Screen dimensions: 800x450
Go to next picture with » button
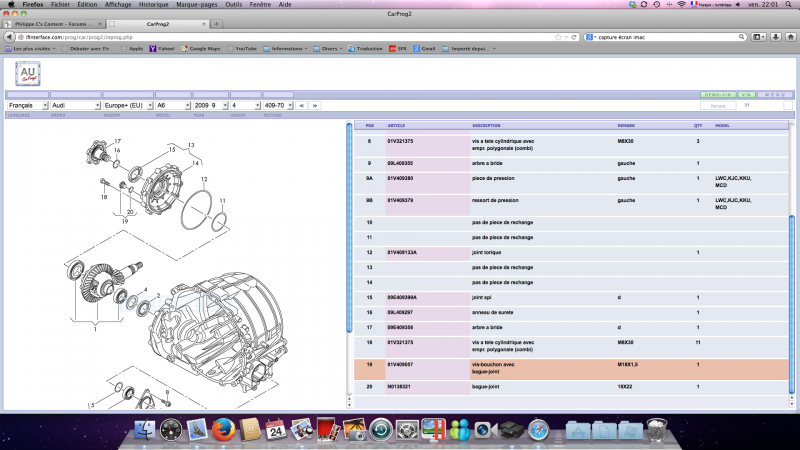pos(315,104)
